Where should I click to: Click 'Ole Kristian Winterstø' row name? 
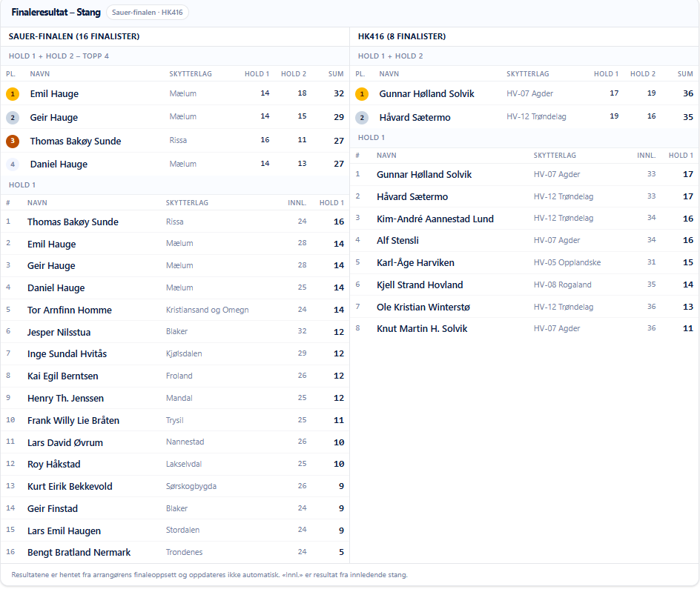(x=423, y=307)
